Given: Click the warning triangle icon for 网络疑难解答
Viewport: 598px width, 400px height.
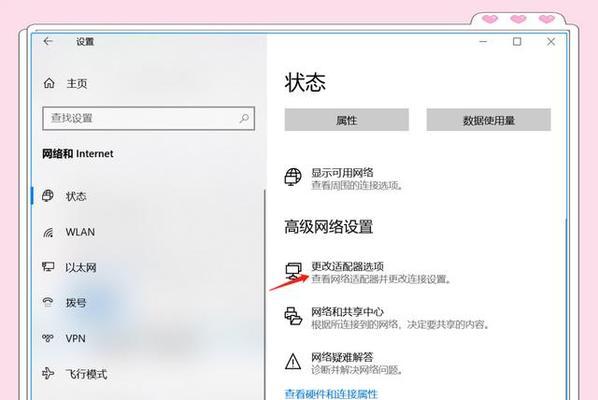Looking at the screenshot, I should (293, 361).
